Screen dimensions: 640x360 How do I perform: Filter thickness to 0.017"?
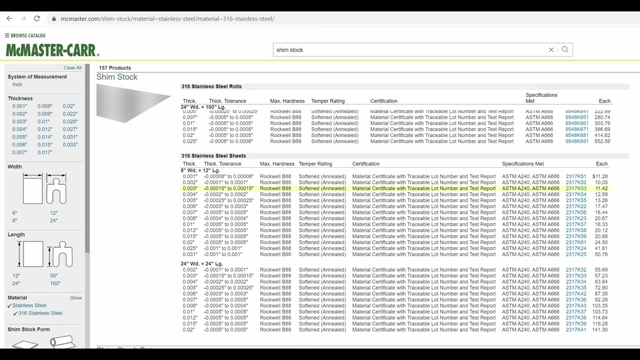point(45,152)
